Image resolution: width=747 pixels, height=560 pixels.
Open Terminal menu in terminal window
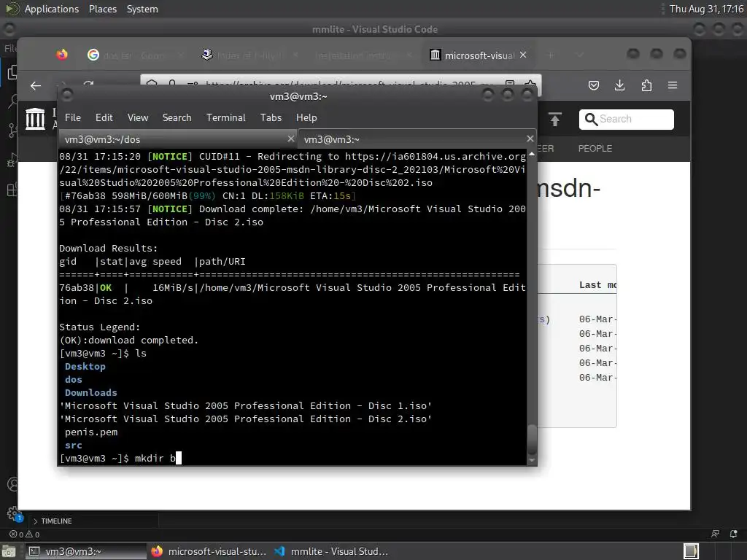pyautogui.click(x=226, y=117)
